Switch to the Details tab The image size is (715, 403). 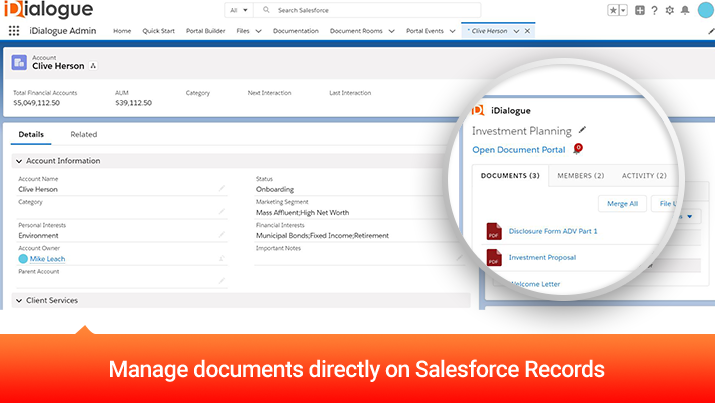click(x=31, y=134)
